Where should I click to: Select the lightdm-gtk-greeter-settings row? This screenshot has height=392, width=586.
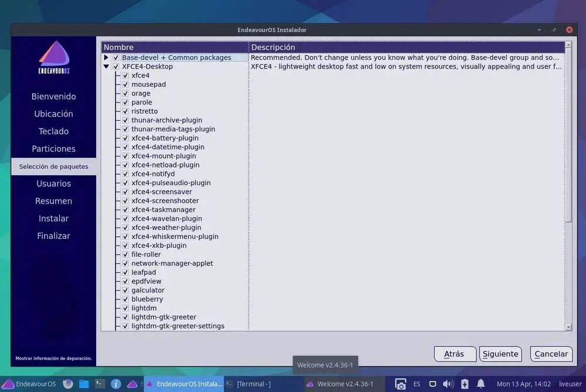point(178,326)
